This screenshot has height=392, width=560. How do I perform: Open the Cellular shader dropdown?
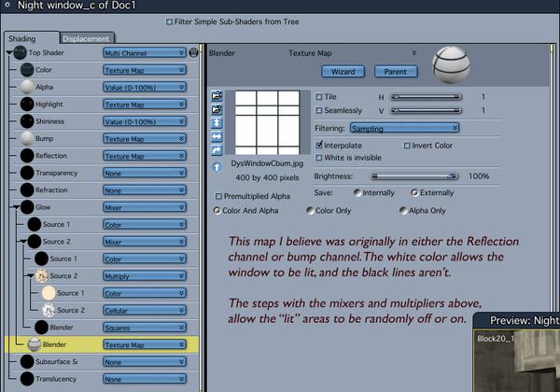pos(145,310)
